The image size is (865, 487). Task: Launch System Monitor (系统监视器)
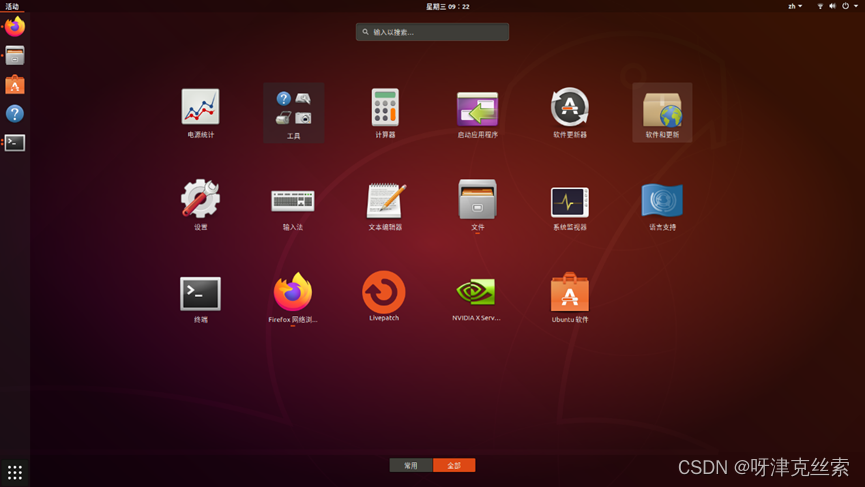(570, 207)
